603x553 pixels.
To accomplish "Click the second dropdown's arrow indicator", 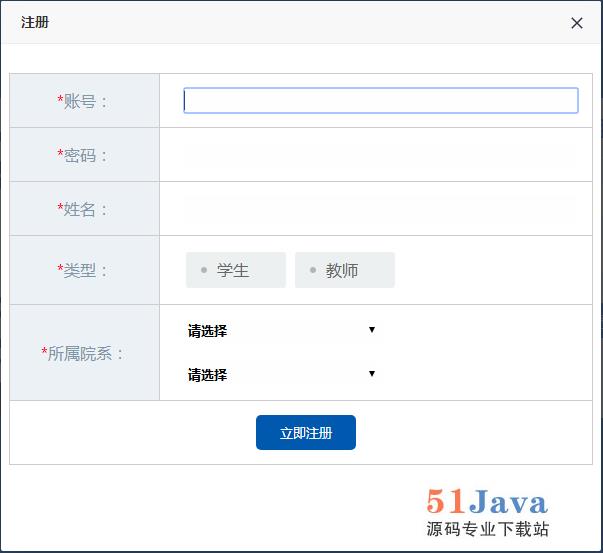I will click(x=371, y=374).
